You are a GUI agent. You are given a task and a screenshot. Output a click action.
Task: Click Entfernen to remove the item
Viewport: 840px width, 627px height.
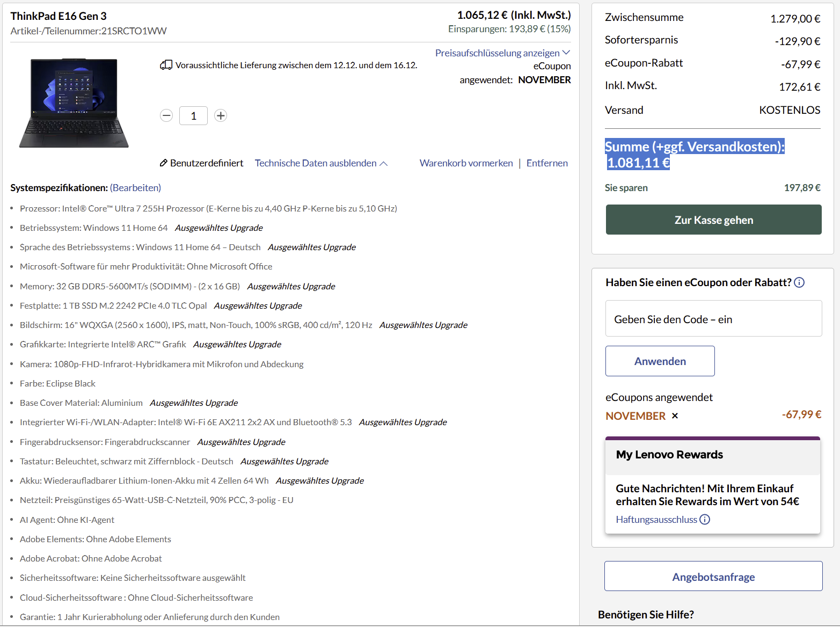(547, 163)
